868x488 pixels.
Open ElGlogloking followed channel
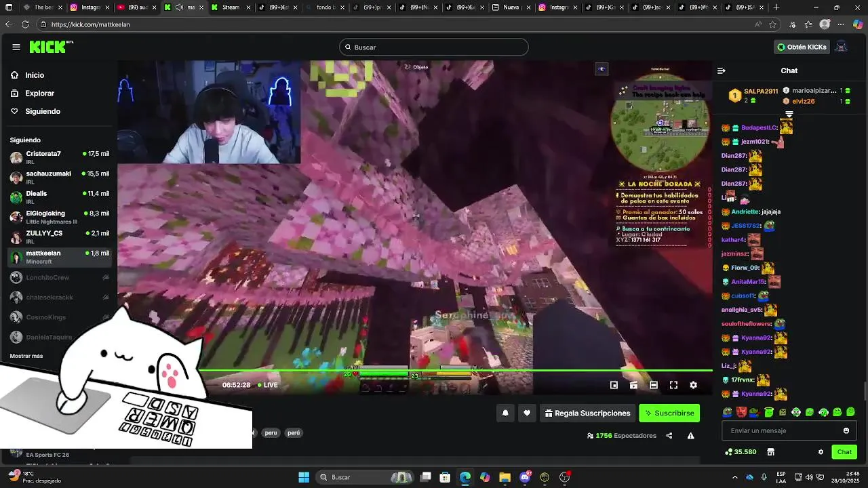pos(60,217)
